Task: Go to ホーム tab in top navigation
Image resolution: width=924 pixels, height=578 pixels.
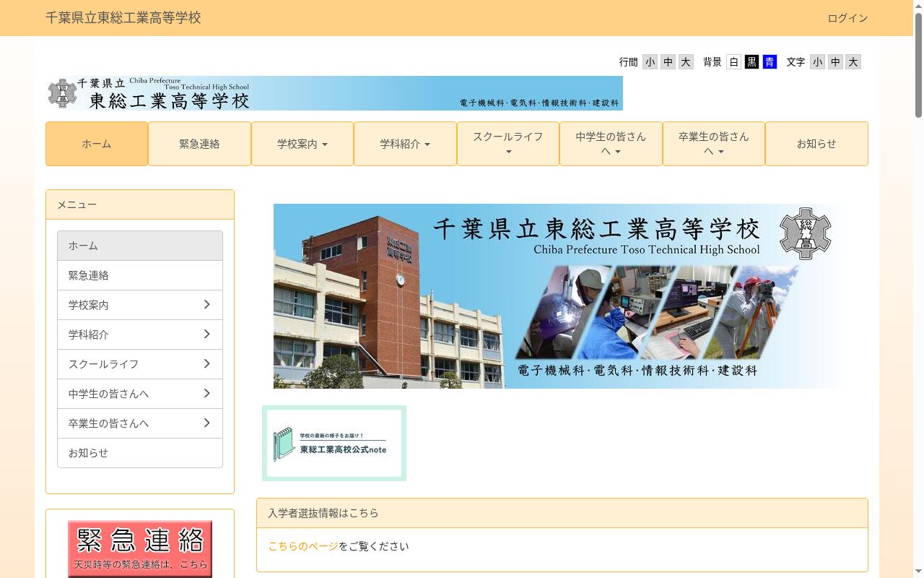Action: click(x=97, y=144)
